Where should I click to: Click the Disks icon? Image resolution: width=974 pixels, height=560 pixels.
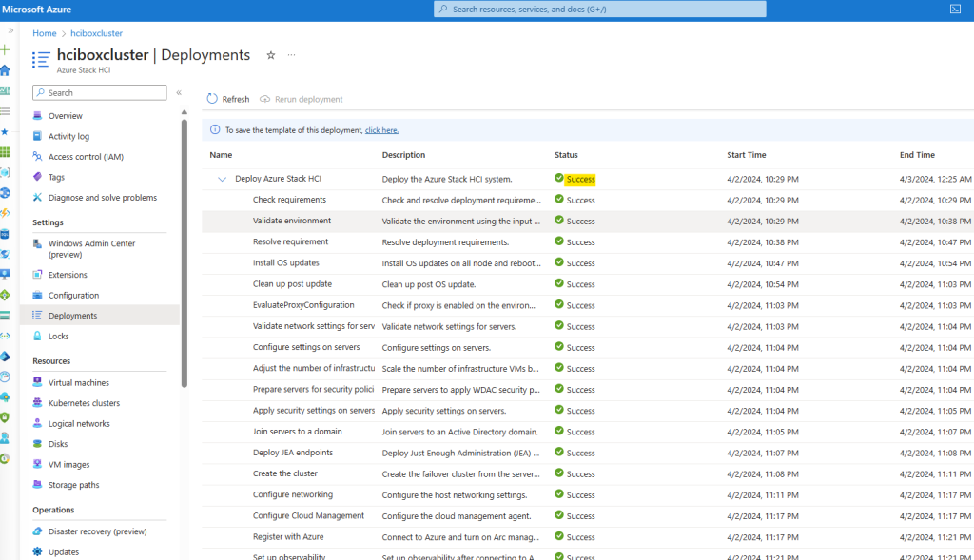point(37,444)
